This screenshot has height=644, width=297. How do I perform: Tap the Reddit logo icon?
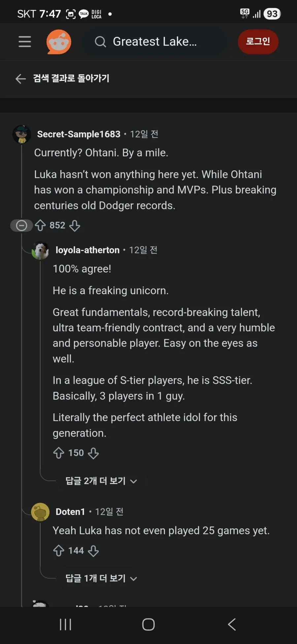pyautogui.click(x=59, y=42)
